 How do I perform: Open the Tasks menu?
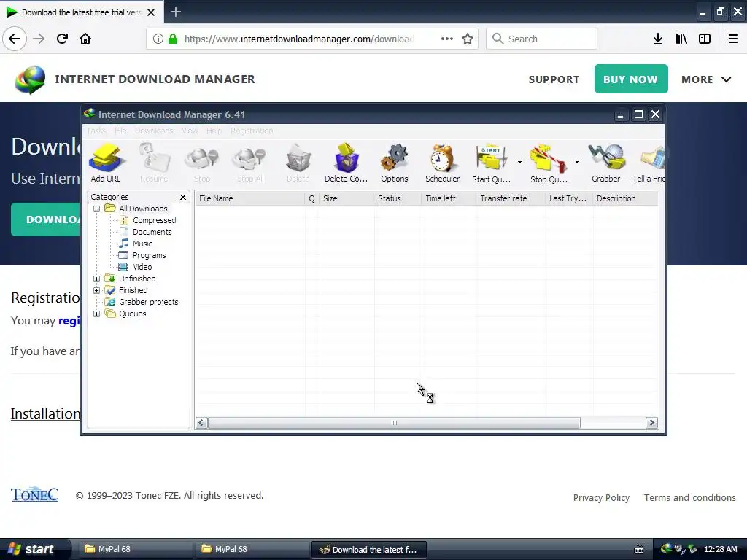click(x=96, y=131)
